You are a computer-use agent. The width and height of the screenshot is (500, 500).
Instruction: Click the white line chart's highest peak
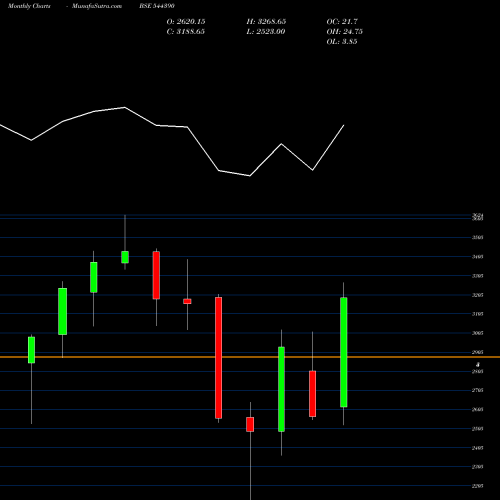(x=125, y=107)
